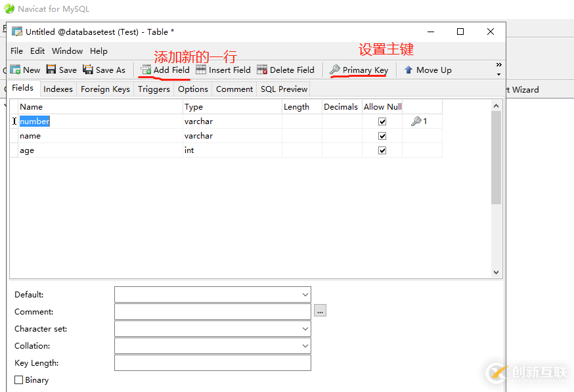Click varchar type of number row
This screenshot has width=574, height=392.
pyautogui.click(x=232, y=121)
